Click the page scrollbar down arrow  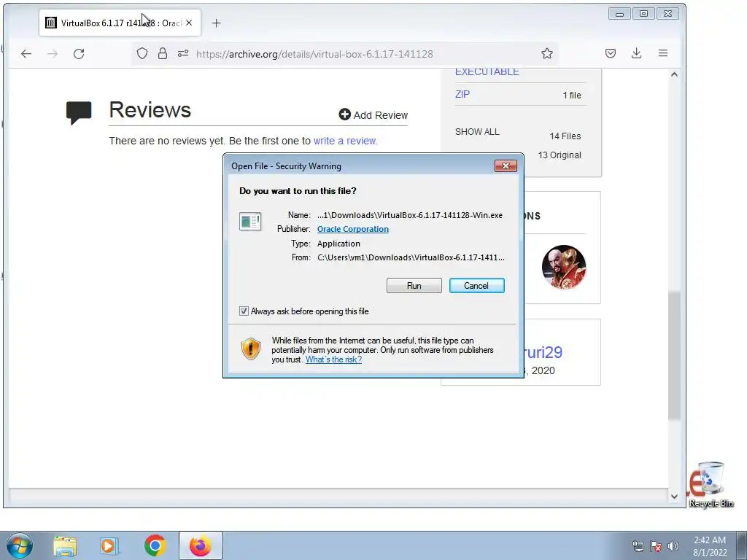coord(674,496)
